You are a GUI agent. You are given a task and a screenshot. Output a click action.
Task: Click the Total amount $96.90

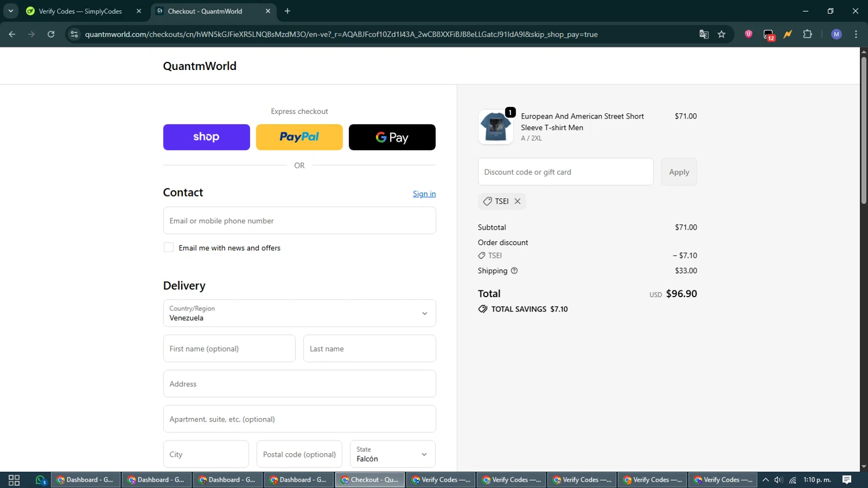point(681,294)
